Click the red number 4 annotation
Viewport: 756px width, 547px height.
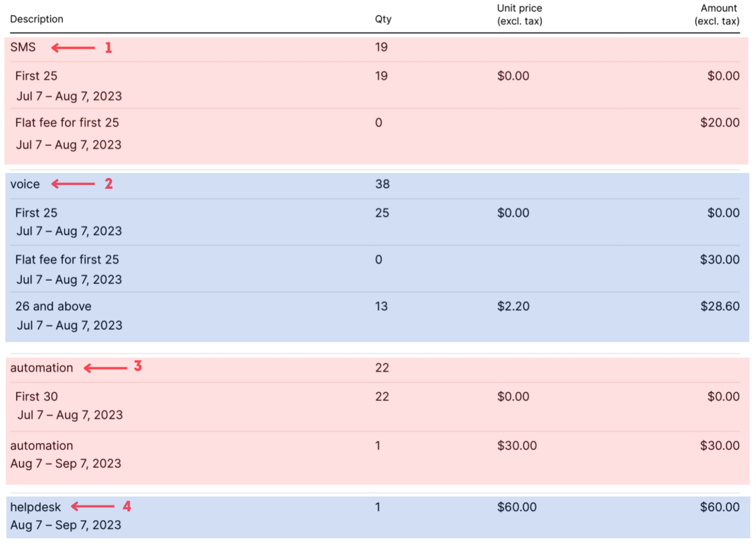(127, 506)
